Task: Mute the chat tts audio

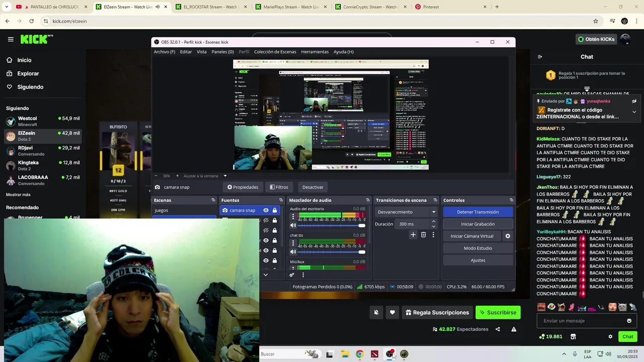Action: click(x=293, y=252)
